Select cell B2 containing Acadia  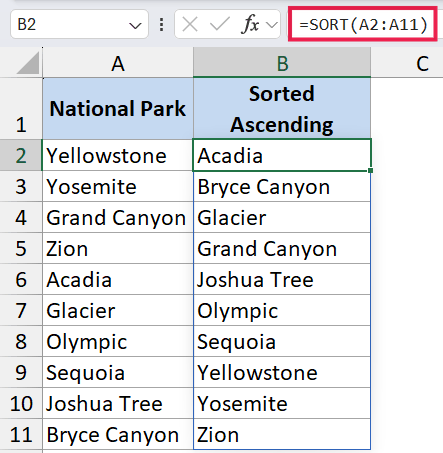click(282, 155)
